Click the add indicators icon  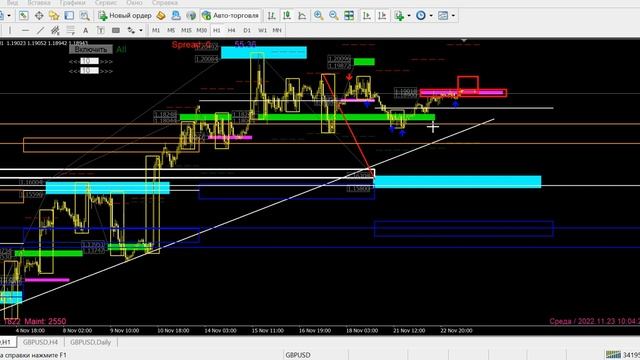399,16
